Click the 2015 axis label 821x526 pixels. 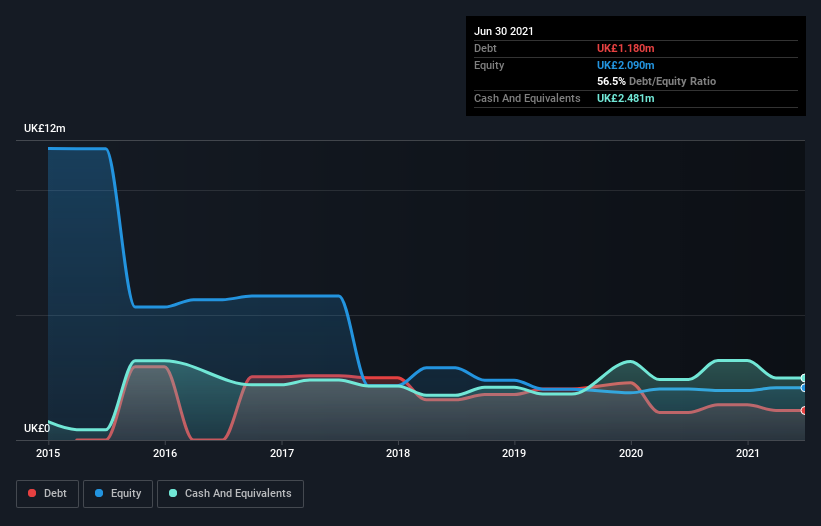point(48,453)
